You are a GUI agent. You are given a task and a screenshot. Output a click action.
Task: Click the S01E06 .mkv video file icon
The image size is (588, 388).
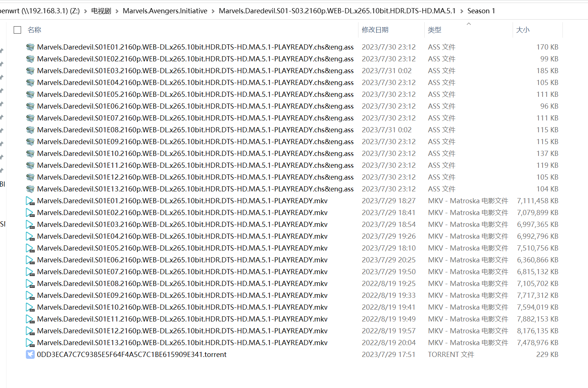[x=30, y=260]
